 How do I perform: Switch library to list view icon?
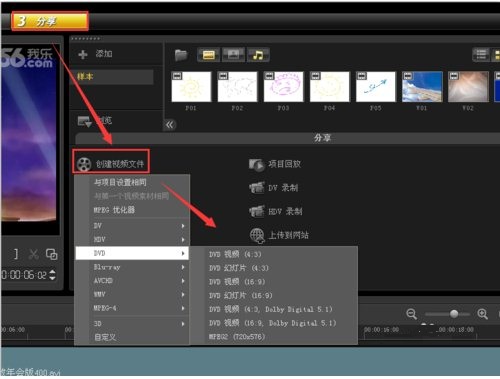pyautogui.click(x=481, y=55)
